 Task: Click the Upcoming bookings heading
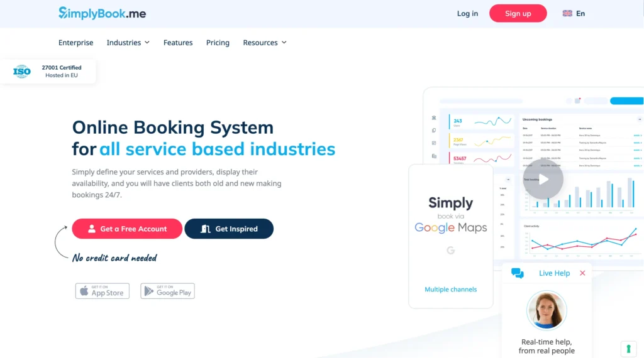pyautogui.click(x=537, y=119)
